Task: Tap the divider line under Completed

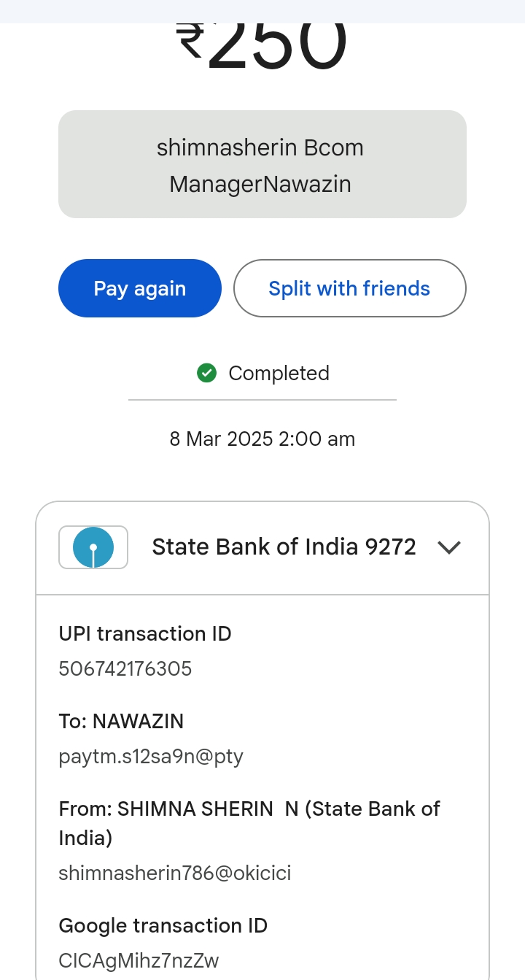Action: 262,400
